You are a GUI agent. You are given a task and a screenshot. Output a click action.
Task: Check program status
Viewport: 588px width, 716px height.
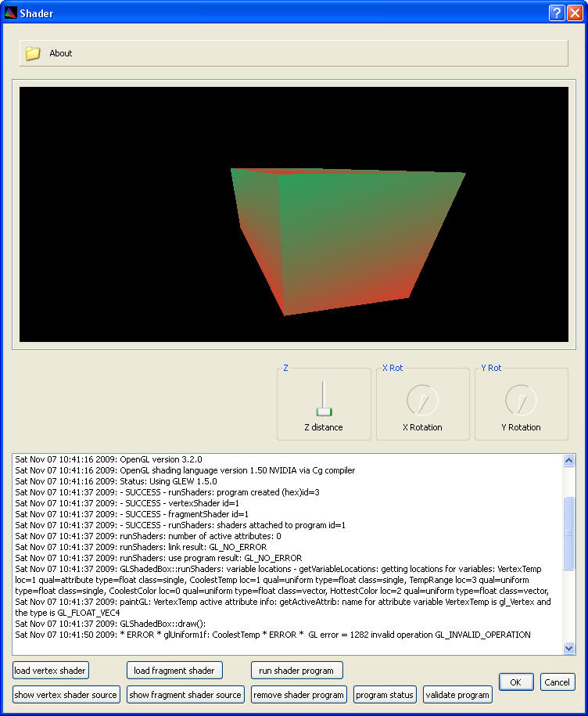pyautogui.click(x=385, y=695)
